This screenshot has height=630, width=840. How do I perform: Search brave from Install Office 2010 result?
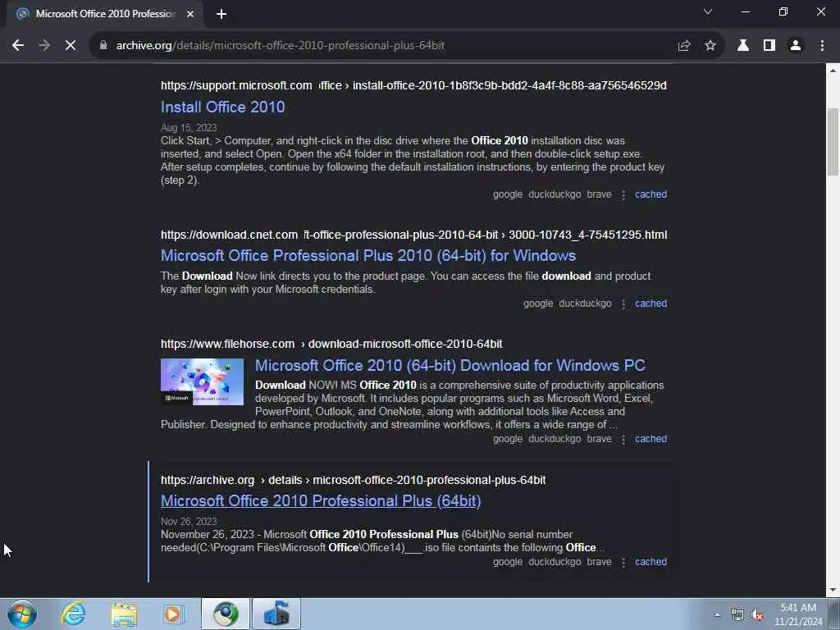(x=599, y=194)
